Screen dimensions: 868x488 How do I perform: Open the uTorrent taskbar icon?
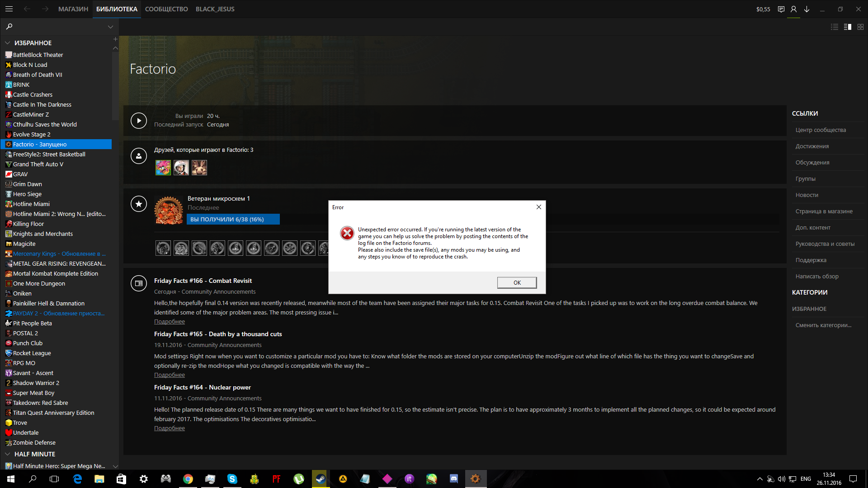[x=299, y=479]
